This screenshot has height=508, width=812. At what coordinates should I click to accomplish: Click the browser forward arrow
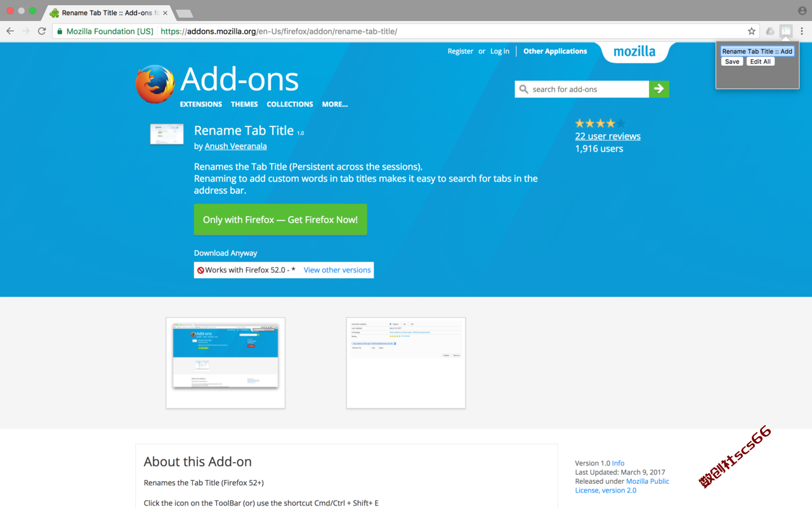click(x=26, y=31)
